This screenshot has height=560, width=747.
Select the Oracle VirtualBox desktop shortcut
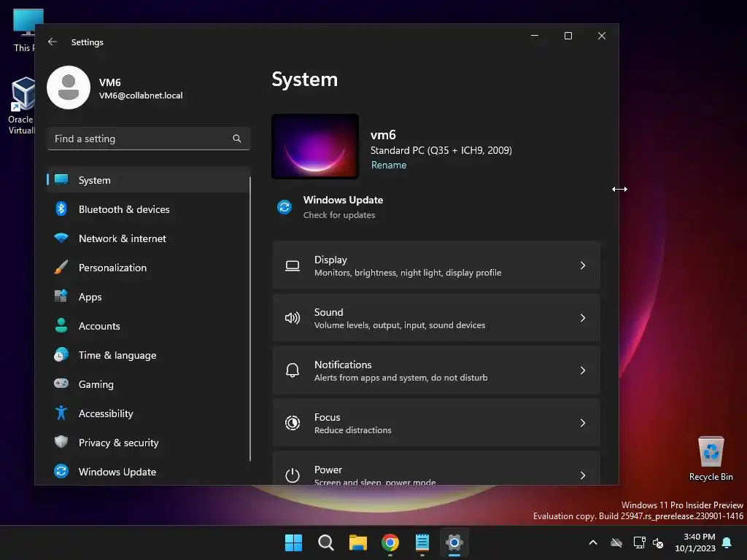click(x=21, y=106)
